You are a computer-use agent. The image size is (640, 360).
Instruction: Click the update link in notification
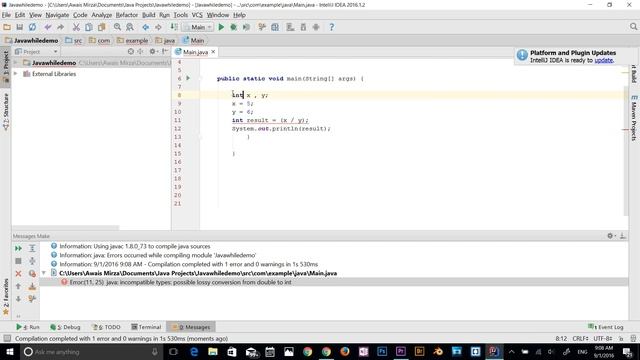(603, 60)
